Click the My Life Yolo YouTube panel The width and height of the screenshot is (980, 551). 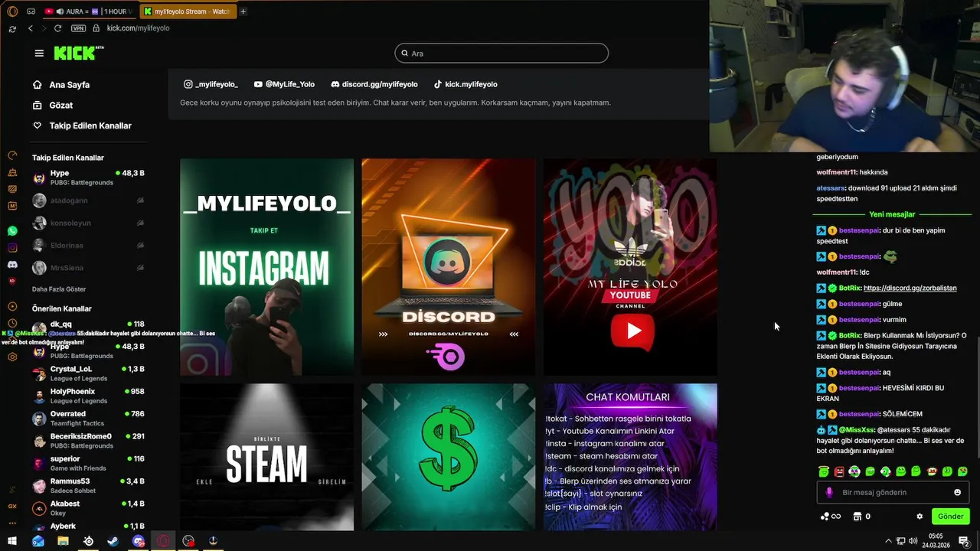pos(630,267)
